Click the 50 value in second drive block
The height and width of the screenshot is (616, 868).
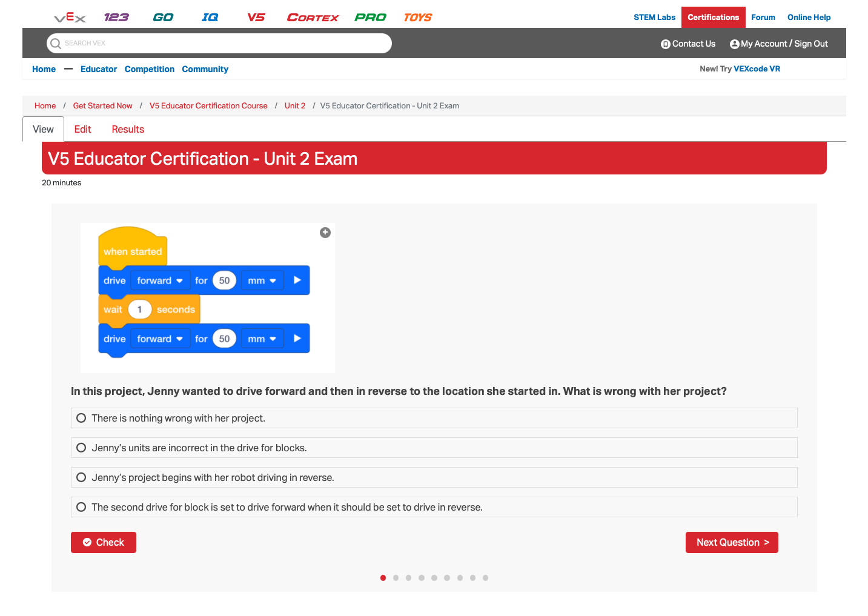pos(224,339)
